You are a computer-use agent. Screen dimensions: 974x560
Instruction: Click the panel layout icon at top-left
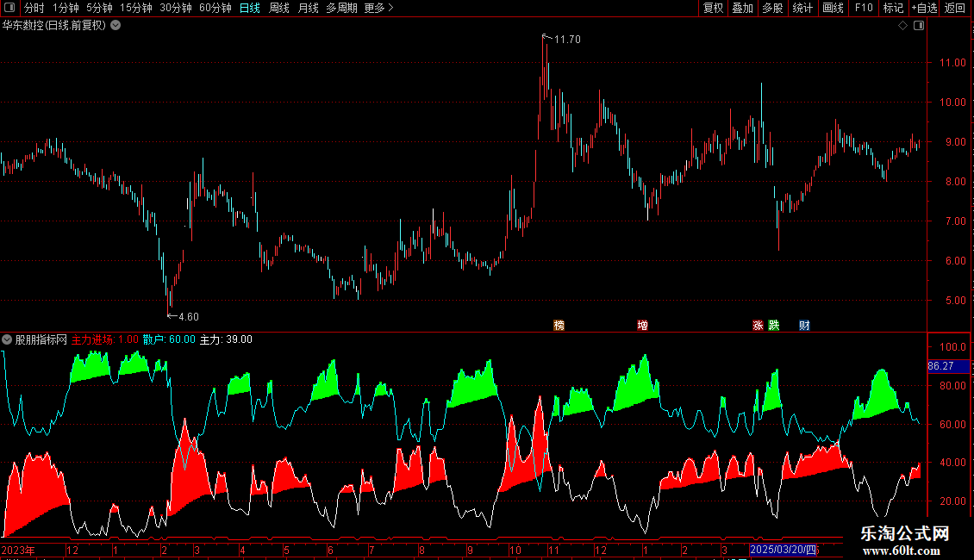(x=9, y=8)
